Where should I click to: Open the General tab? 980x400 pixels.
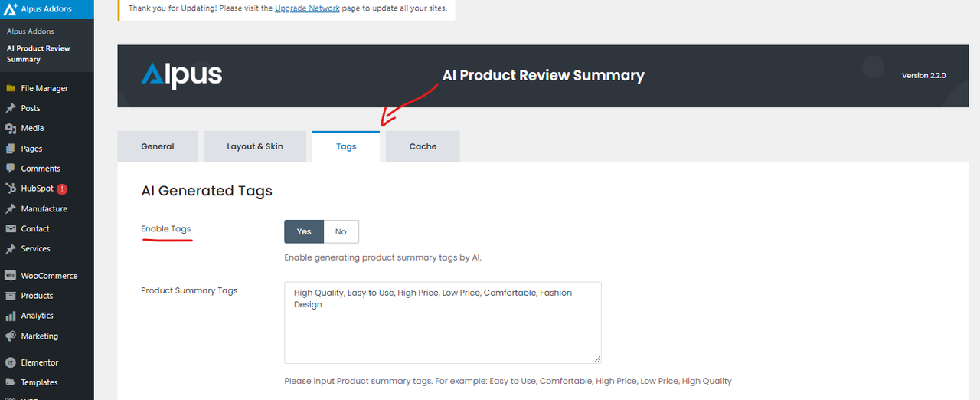158,146
